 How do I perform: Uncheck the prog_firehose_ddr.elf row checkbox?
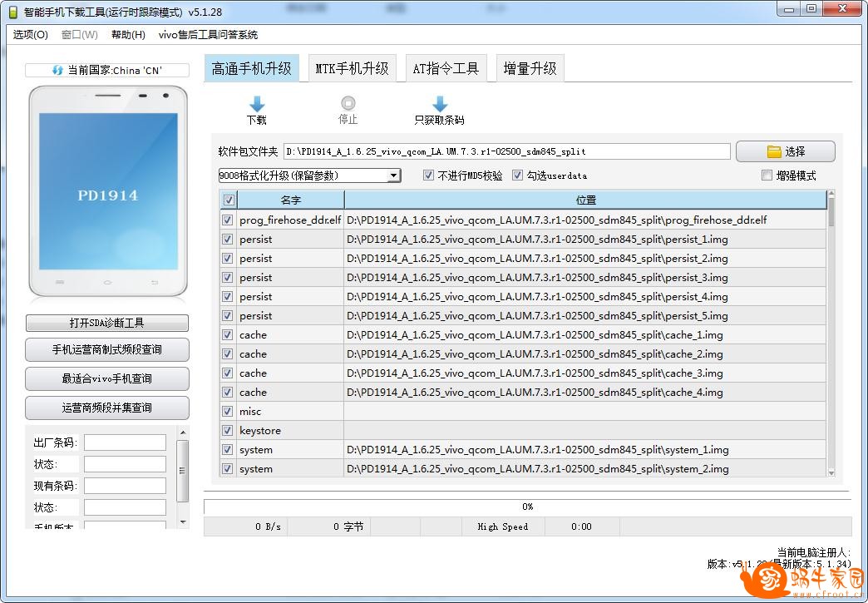click(227, 220)
